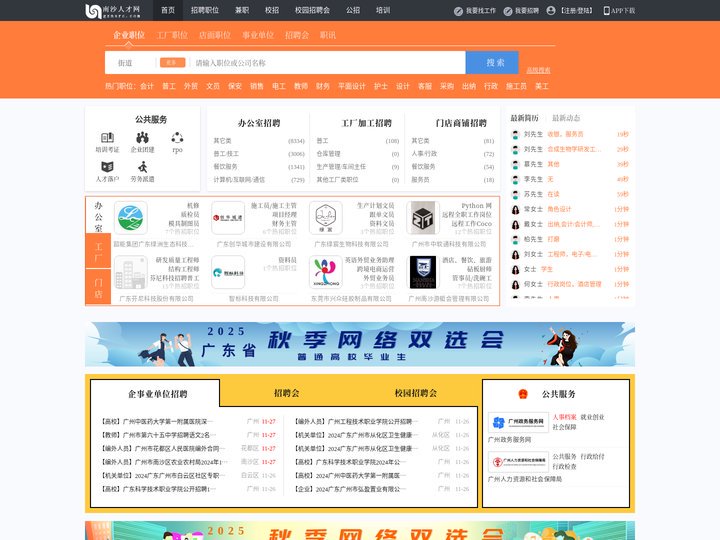Click 广州政务服务网 logo
720x540 pixels.
click(518, 422)
